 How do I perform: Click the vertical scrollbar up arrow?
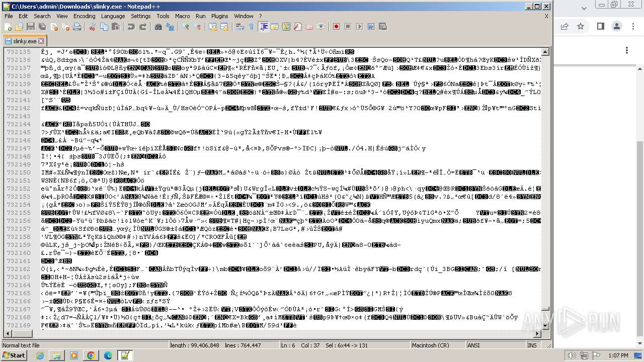tap(546, 51)
